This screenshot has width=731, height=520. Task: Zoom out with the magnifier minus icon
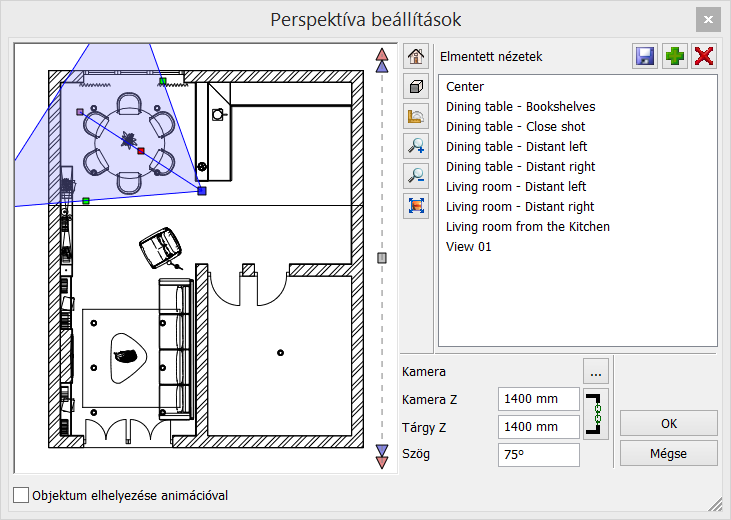point(416,177)
